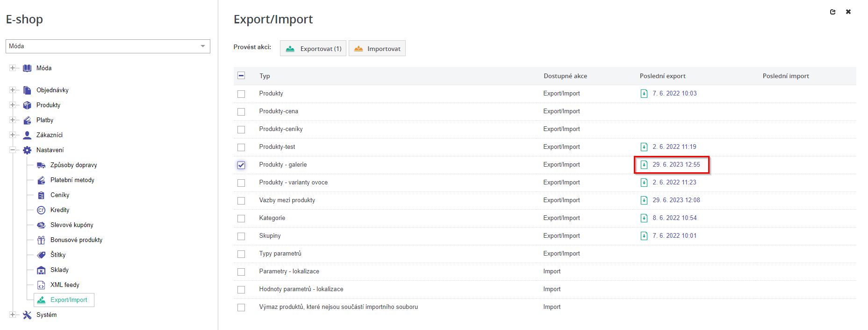Open Export/Import in the settings tree
The height and width of the screenshot is (330, 868).
tap(64, 300)
